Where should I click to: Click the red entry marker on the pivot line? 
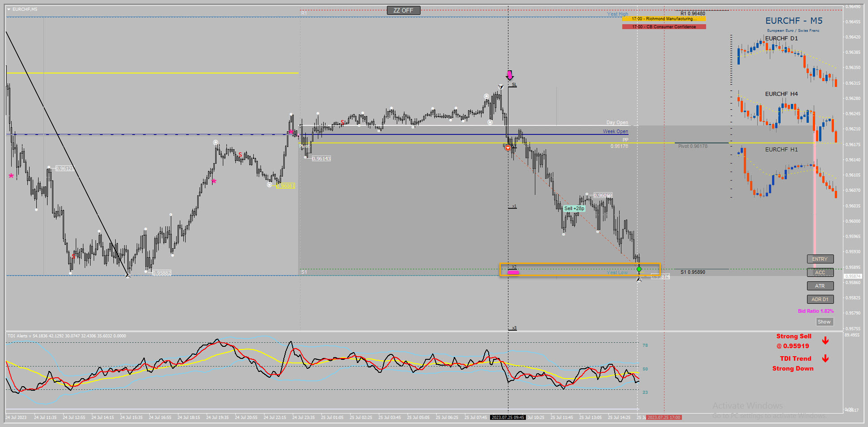(x=508, y=147)
